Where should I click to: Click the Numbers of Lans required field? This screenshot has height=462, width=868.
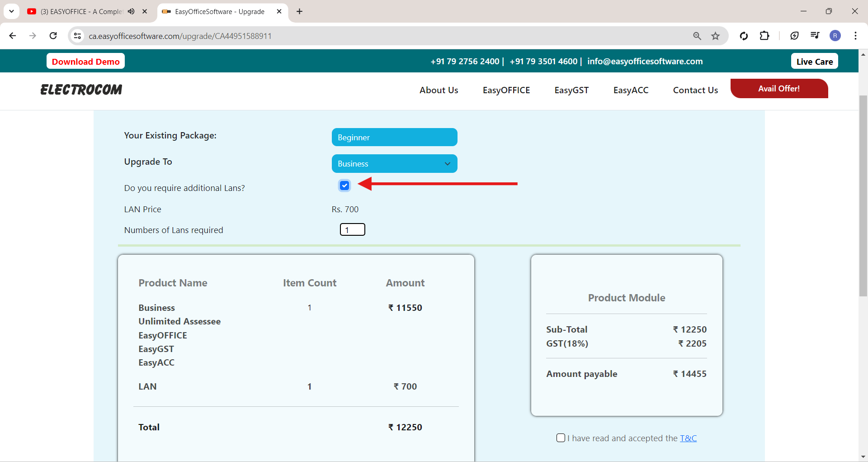[x=352, y=230]
